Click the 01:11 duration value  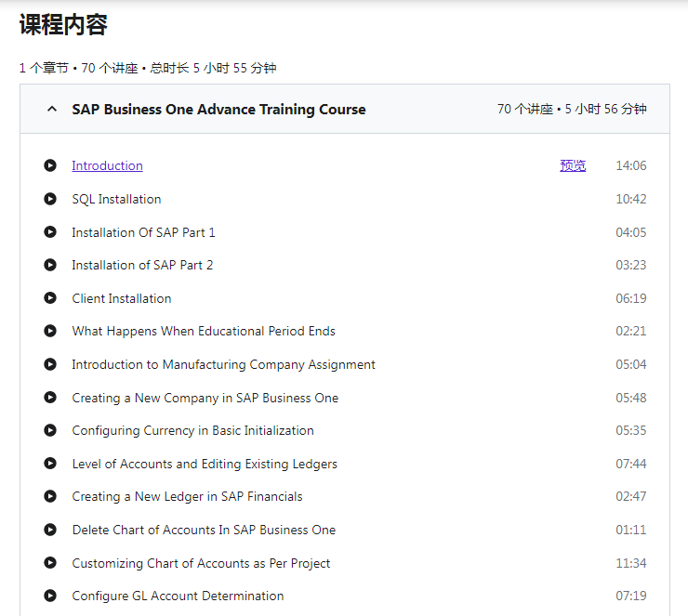[631, 530]
